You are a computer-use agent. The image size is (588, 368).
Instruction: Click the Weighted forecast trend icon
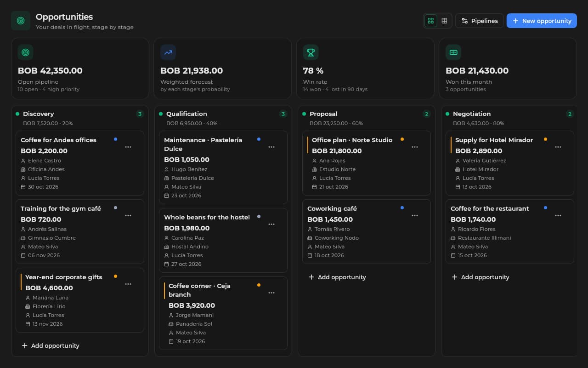(168, 52)
